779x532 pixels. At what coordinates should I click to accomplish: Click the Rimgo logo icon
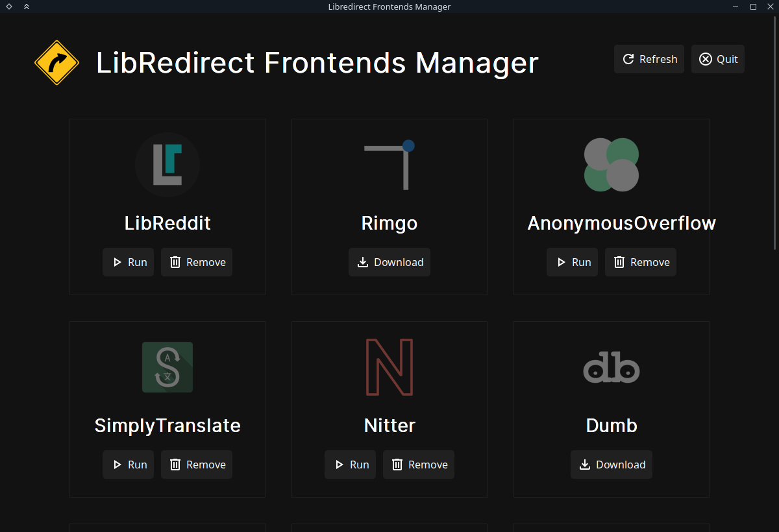389,165
